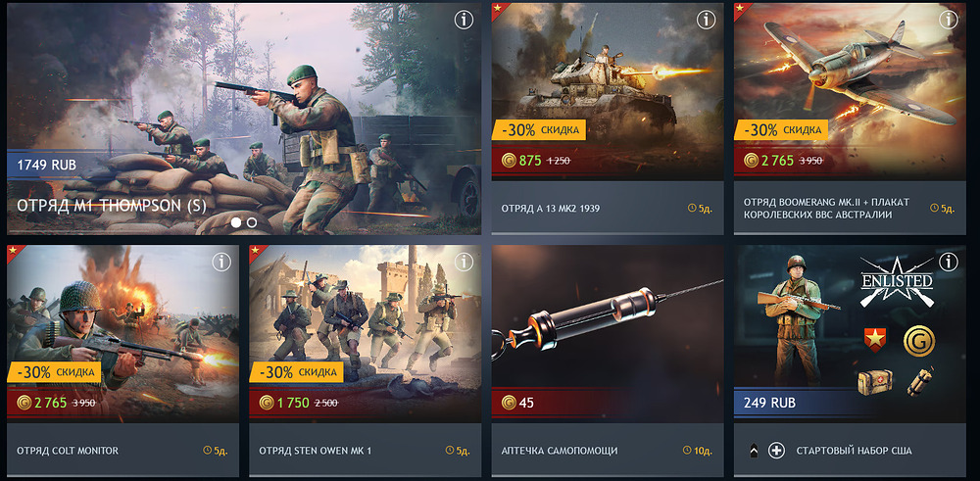The image size is (980, 481).
Task: Open the Отряд M1 Thompson (S) title
Action: (x=112, y=206)
